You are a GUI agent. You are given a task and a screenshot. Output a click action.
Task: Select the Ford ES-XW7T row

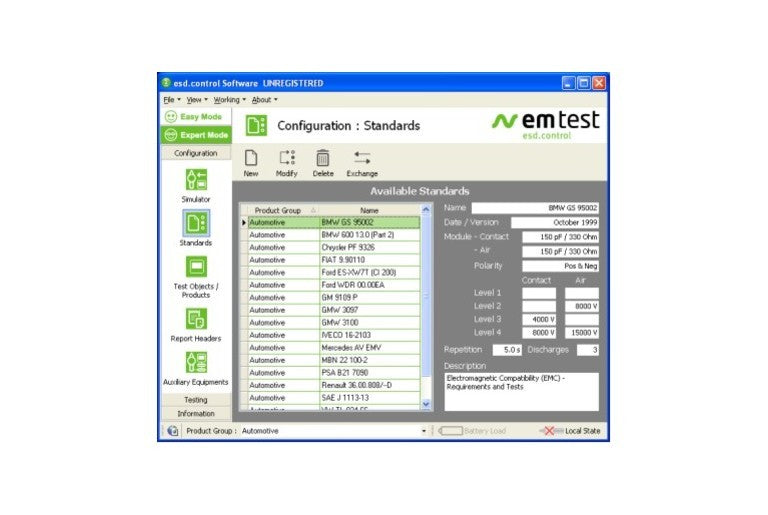coord(334,272)
